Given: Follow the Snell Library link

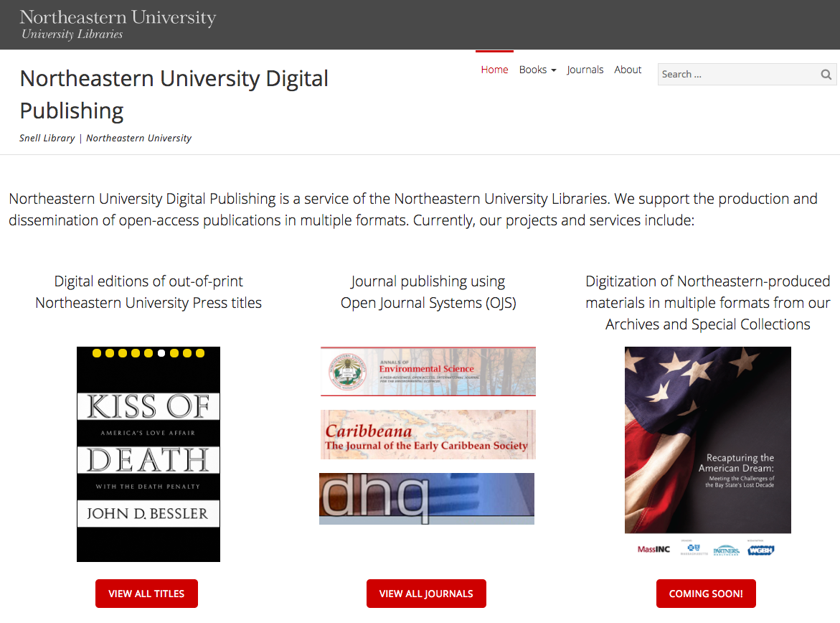Looking at the screenshot, I should [x=47, y=138].
